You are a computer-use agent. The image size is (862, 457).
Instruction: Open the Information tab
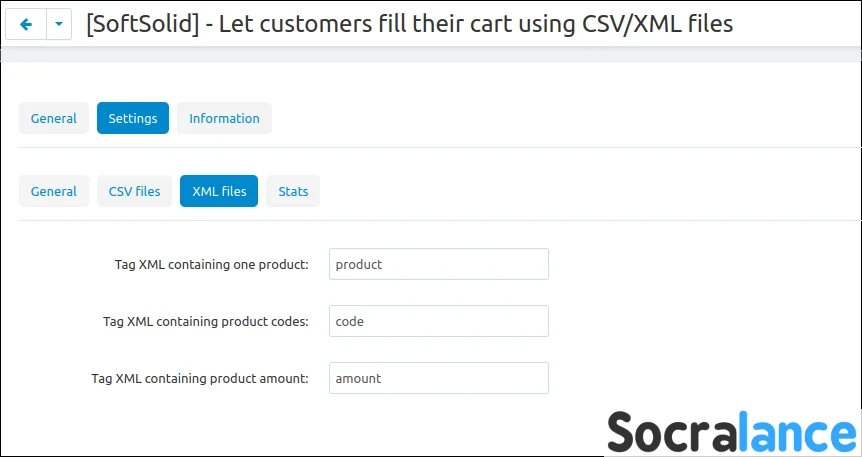point(224,118)
